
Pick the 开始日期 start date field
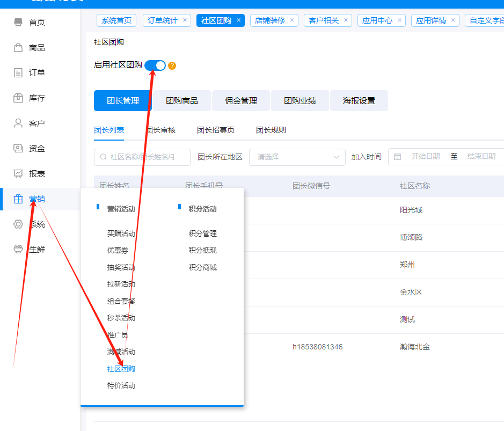(x=425, y=157)
